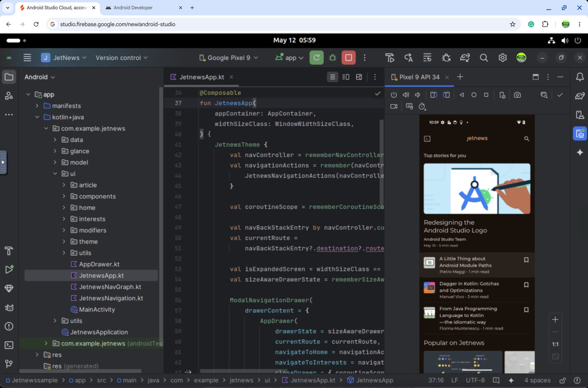
Task: Bookmark the Dagger in Kotlin article
Action: [526, 285]
